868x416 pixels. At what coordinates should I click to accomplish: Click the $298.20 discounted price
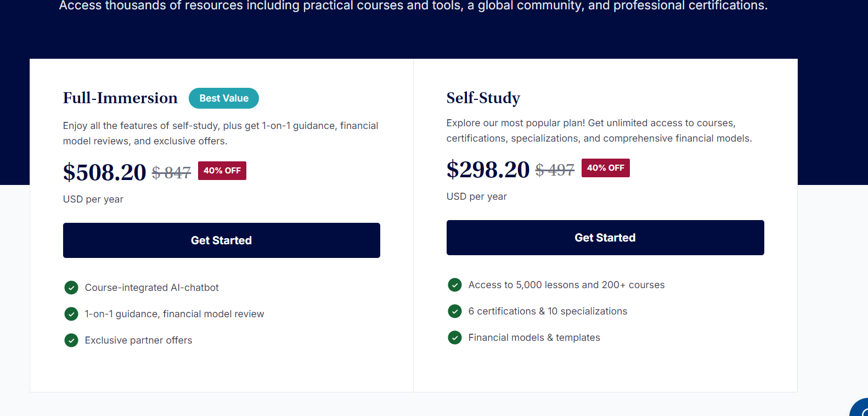pos(488,170)
